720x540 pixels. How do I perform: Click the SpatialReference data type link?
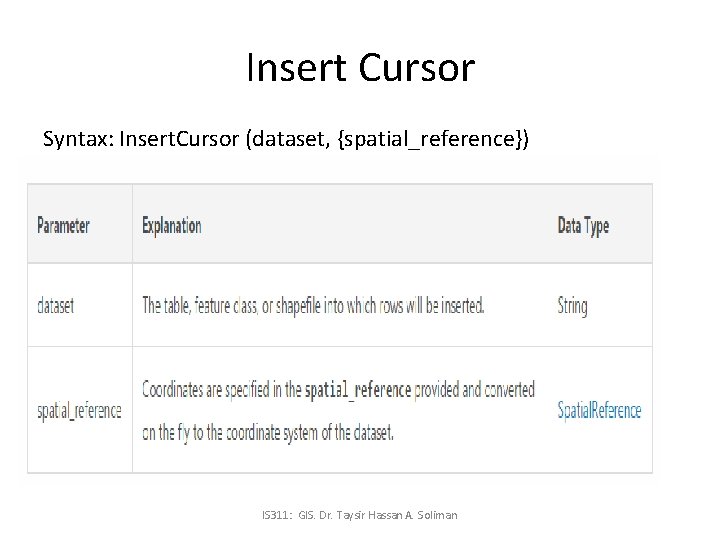click(x=599, y=410)
